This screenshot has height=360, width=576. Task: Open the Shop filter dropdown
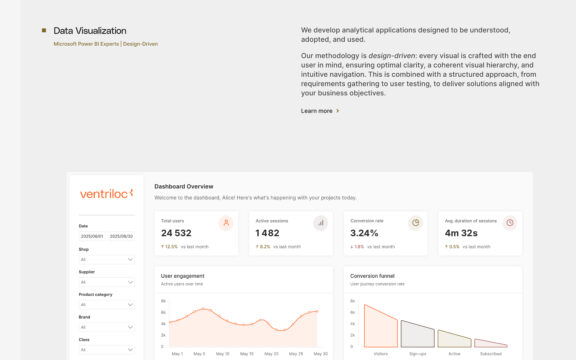click(107, 260)
